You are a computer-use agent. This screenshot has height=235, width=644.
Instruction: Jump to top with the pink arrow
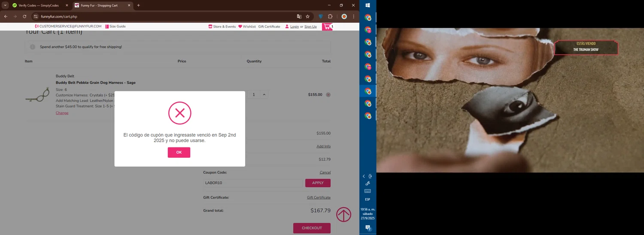coord(343,214)
